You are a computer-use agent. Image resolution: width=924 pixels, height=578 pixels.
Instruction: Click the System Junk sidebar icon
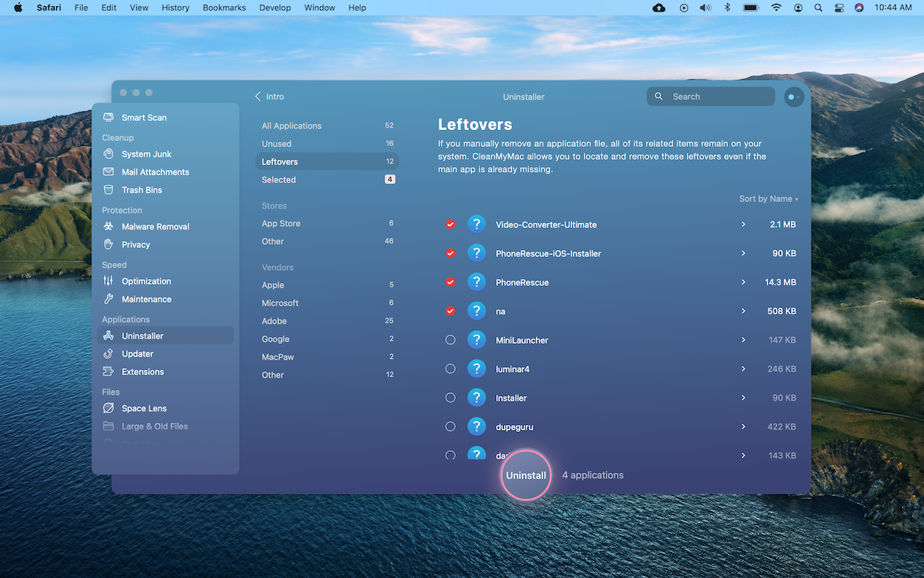[x=108, y=154]
